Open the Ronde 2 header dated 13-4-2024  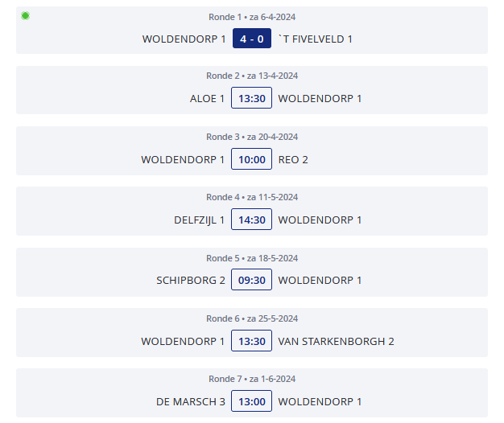252,76
